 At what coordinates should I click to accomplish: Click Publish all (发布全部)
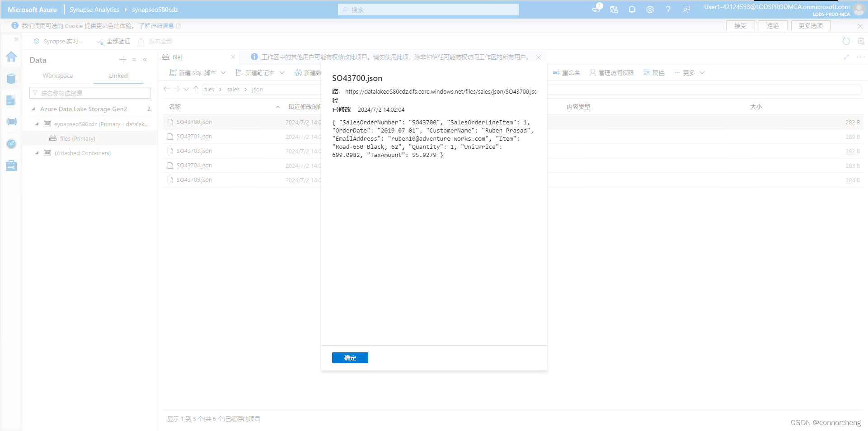tap(155, 41)
